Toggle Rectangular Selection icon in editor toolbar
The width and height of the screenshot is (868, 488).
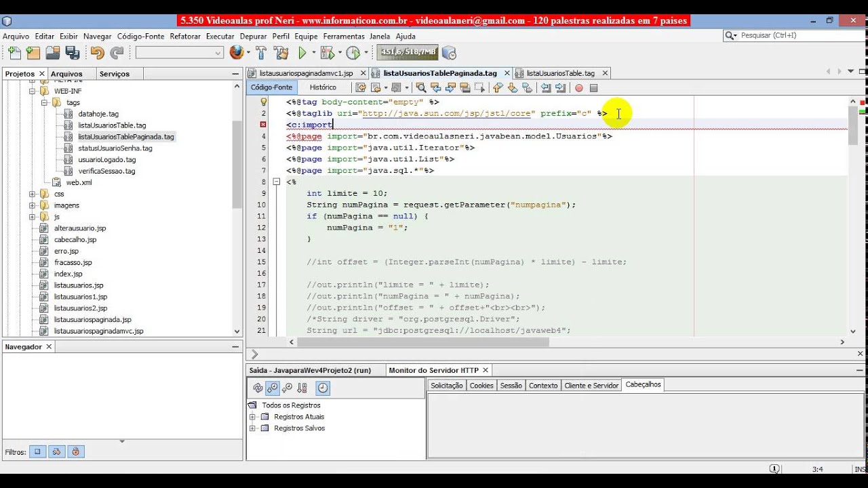[x=480, y=87]
